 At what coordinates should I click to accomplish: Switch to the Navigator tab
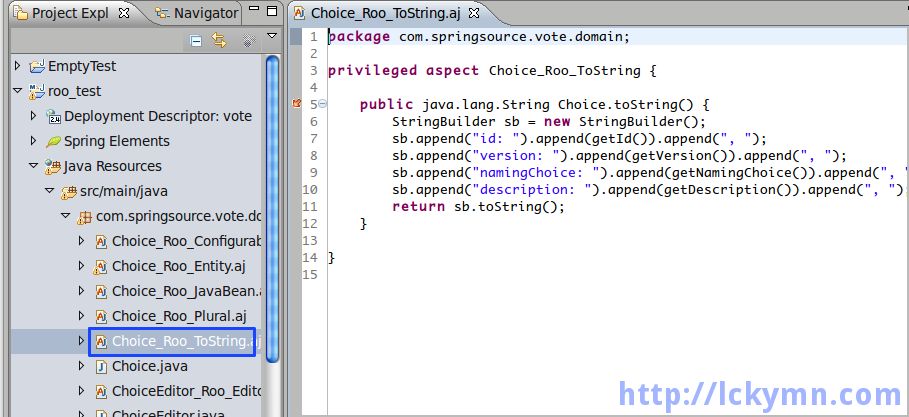(x=198, y=13)
